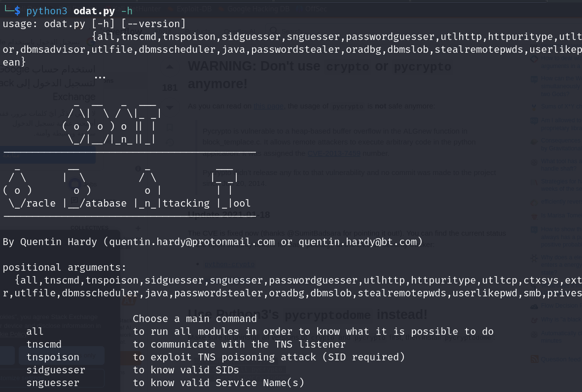This screenshot has width=582, height=392.
Task: Upvote the answer with 181 votes
Action: pos(169,67)
